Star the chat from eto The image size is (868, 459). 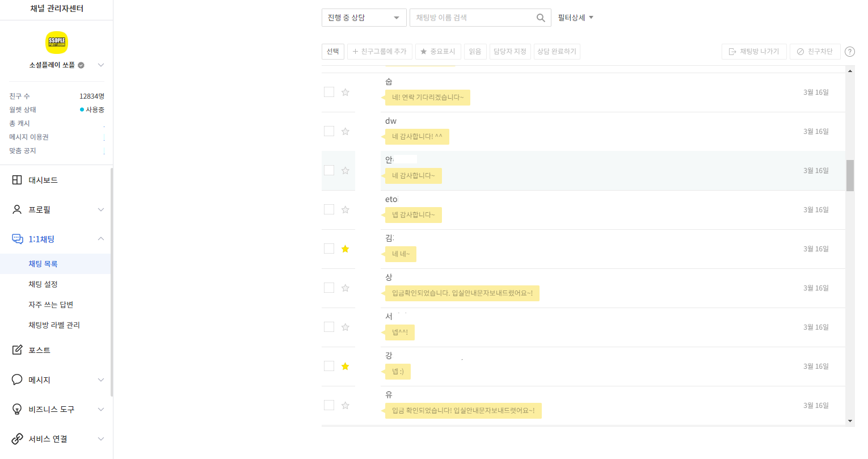345,209
